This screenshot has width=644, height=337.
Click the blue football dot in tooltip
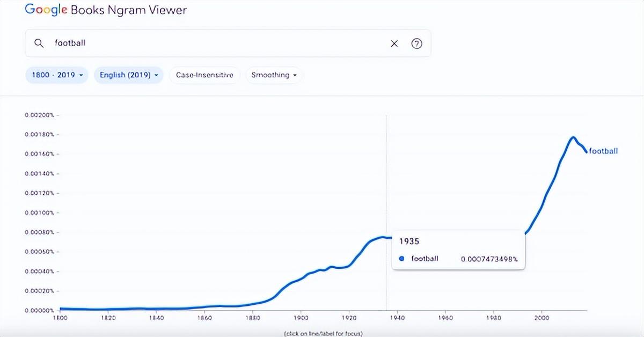coord(402,259)
